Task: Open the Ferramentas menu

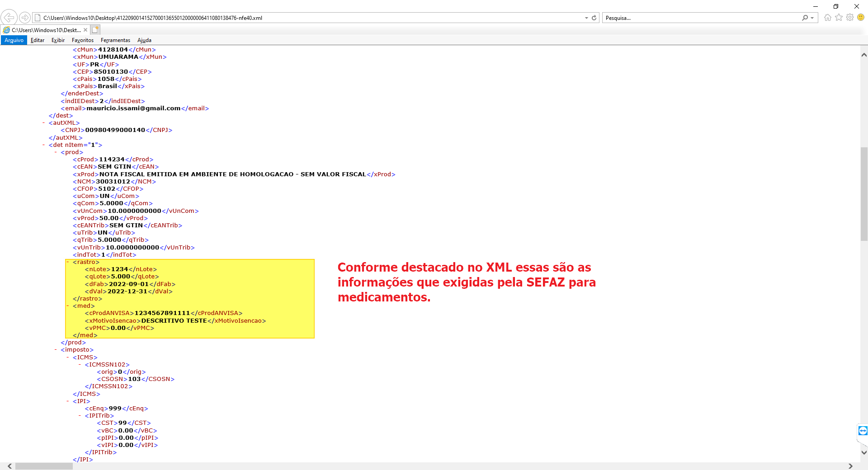Action: point(115,40)
